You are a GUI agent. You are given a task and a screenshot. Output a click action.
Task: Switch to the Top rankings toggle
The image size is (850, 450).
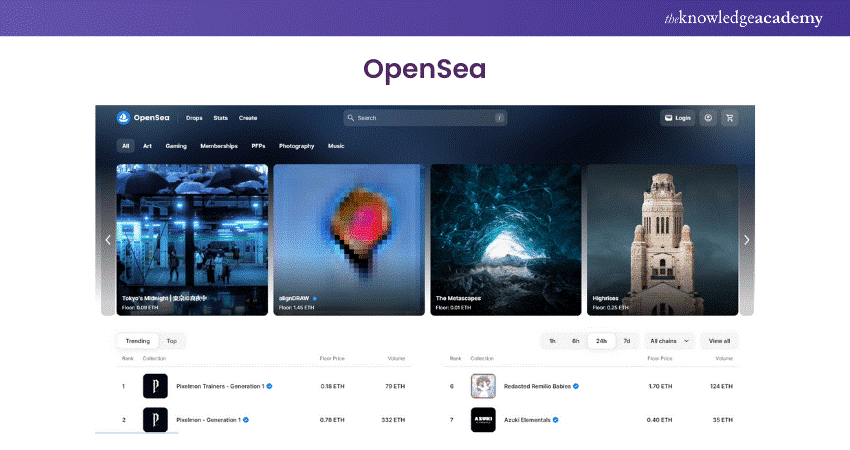[x=172, y=341]
